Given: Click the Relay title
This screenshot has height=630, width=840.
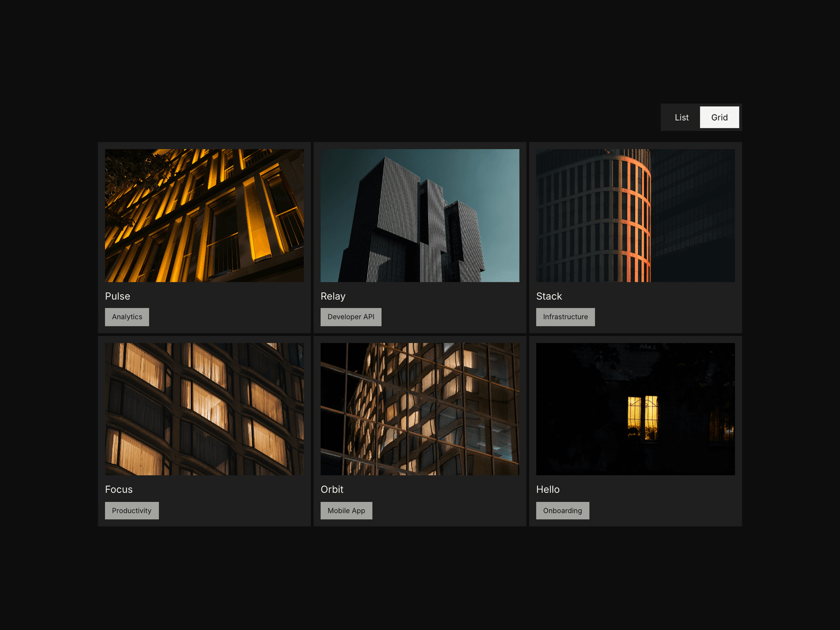Looking at the screenshot, I should [333, 296].
